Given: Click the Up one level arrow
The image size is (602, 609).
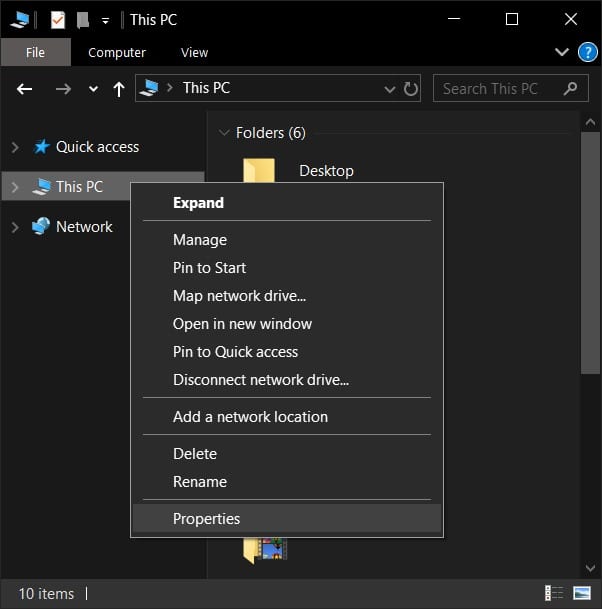Looking at the screenshot, I should pyautogui.click(x=119, y=89).
